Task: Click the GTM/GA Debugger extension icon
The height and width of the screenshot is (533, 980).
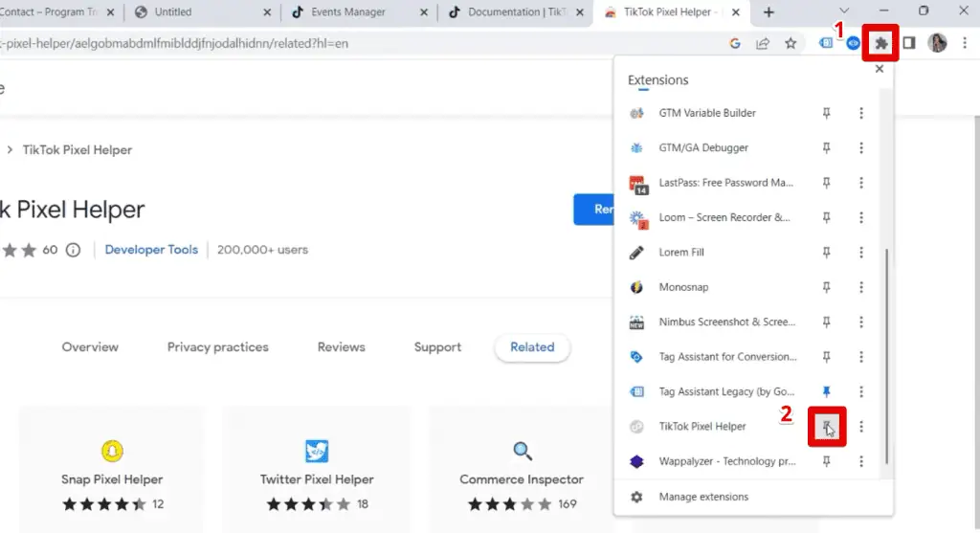Action: (636, 148)
